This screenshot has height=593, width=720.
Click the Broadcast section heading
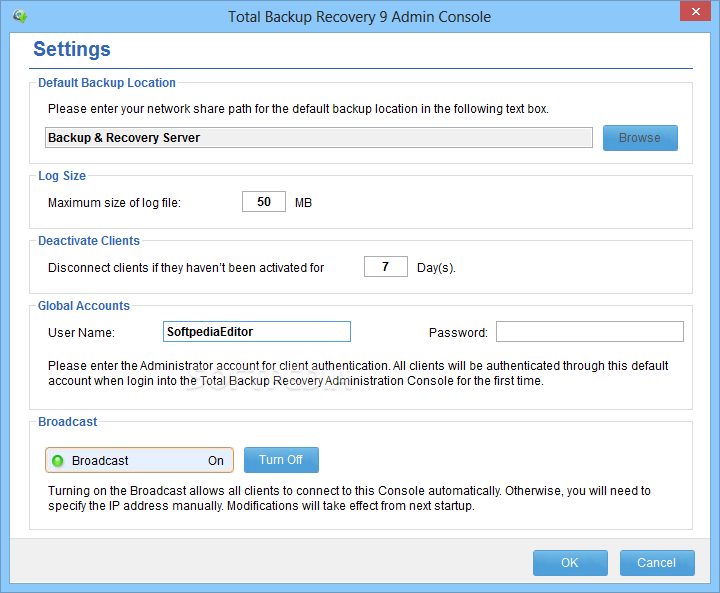click(x=68, y=422)
